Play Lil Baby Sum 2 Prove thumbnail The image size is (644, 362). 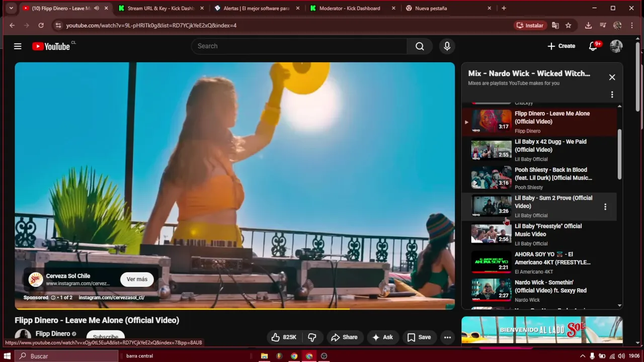click(x=491, y=206)
